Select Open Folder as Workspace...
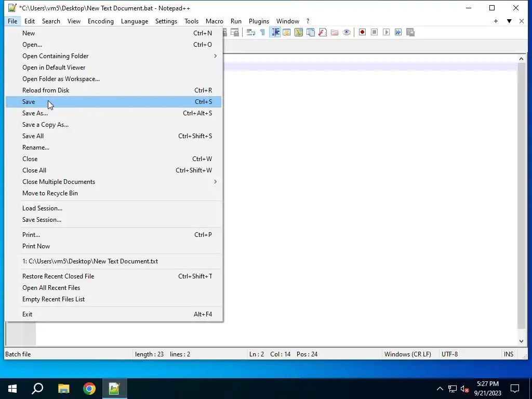The height and width of the screenshot is (399, 532). pos(113,79)
